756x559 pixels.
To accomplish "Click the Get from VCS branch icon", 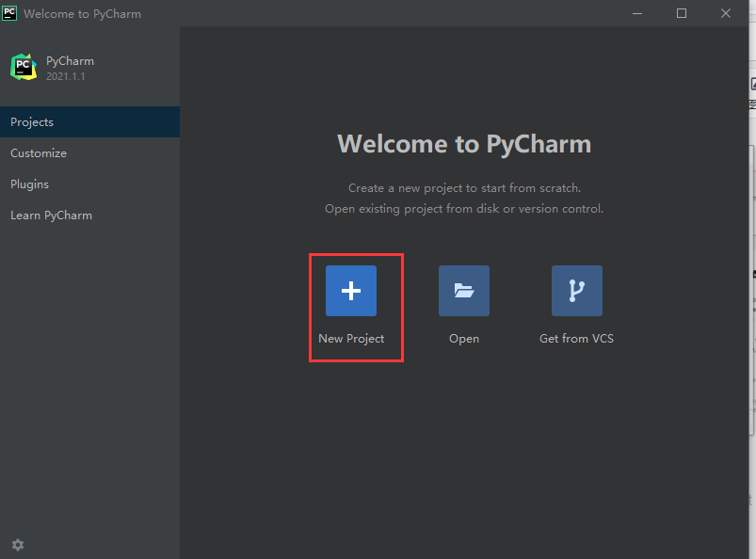I will 576,291.
